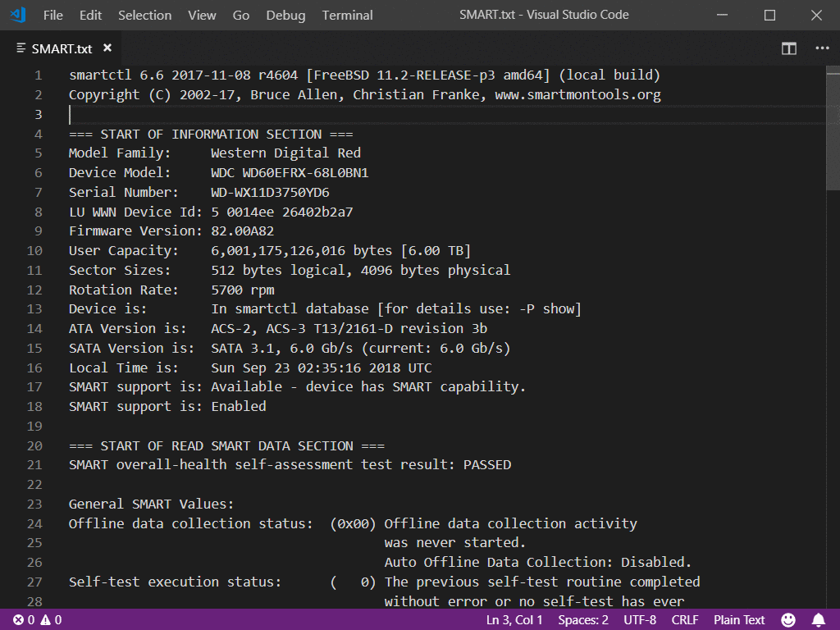Open the Debug menu
The image size is (840, 630).
tap(285, 15)
